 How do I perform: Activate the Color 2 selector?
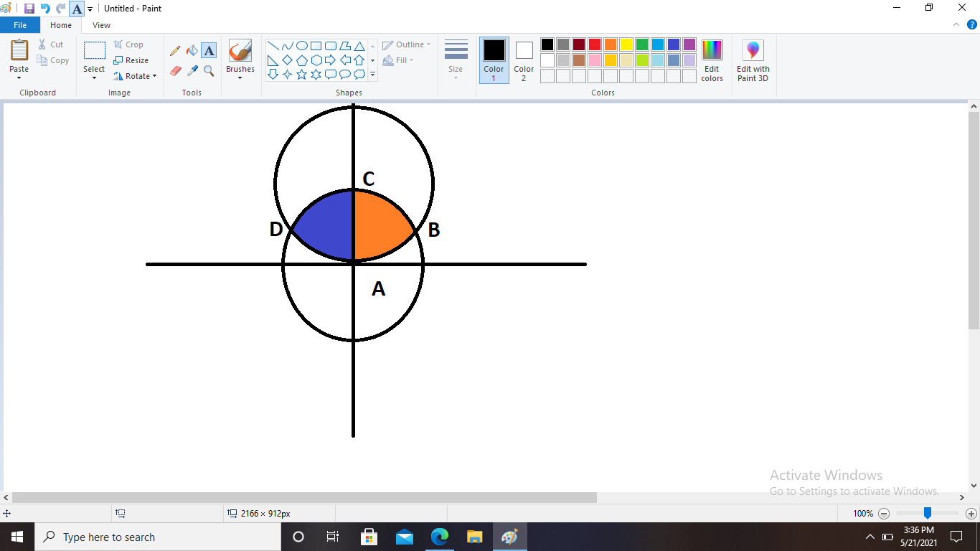pyautogui.click(x=524, y=60)
